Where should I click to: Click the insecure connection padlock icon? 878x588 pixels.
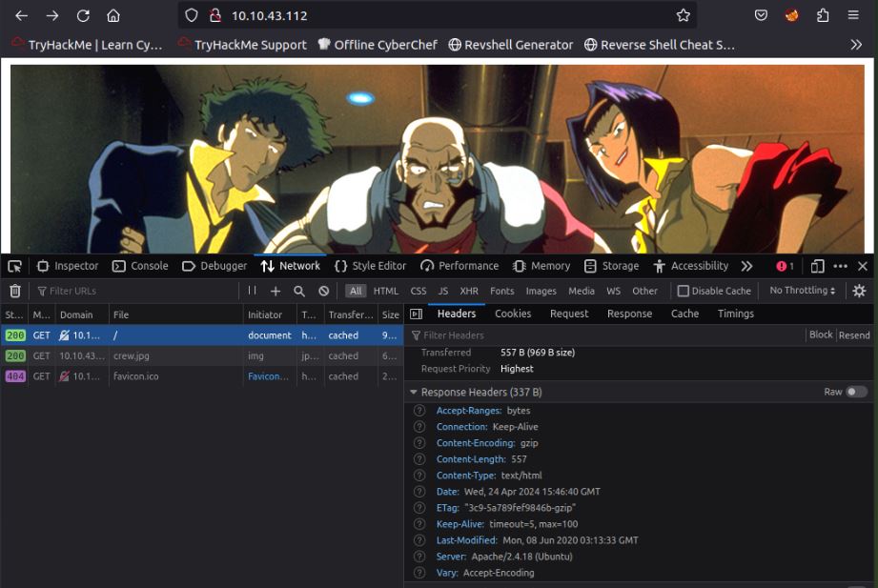click(215, 15)
